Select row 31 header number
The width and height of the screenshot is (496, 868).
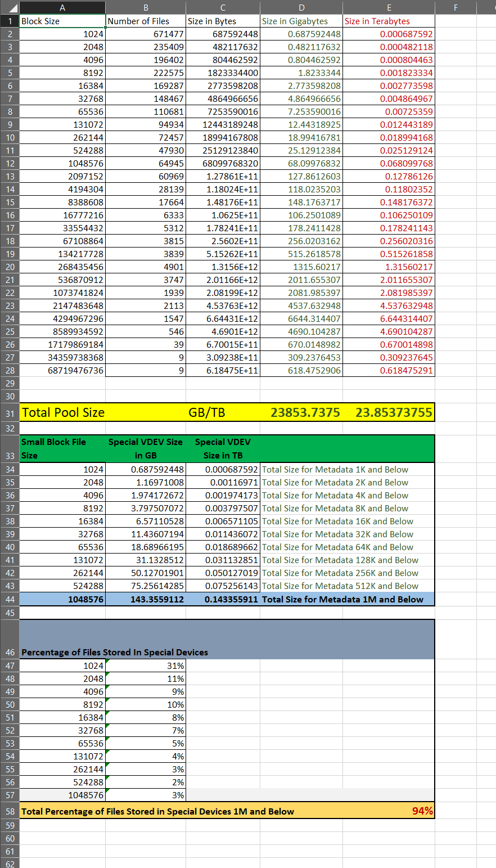(x=10, y=413)
